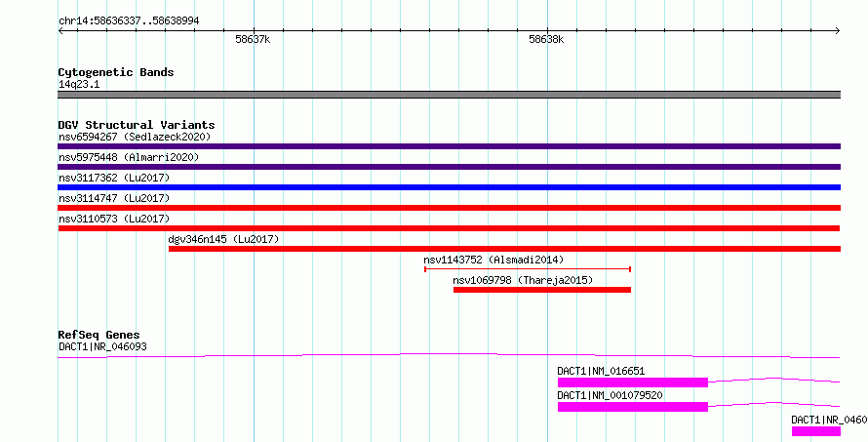
Task: Select the magenta DACT1|NM_001079520 exon block
Action: coord(633,407)
